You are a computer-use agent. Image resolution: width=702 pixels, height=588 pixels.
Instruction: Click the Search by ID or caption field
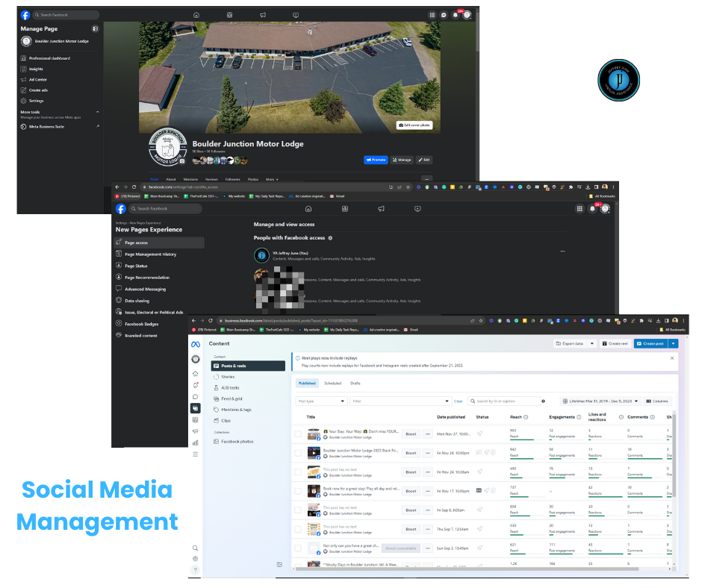[503, 401]
